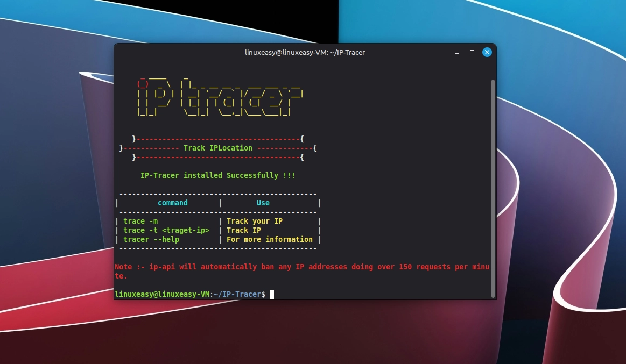
Task: Click the tracer --help command entry
Action: tap(152, 239)
